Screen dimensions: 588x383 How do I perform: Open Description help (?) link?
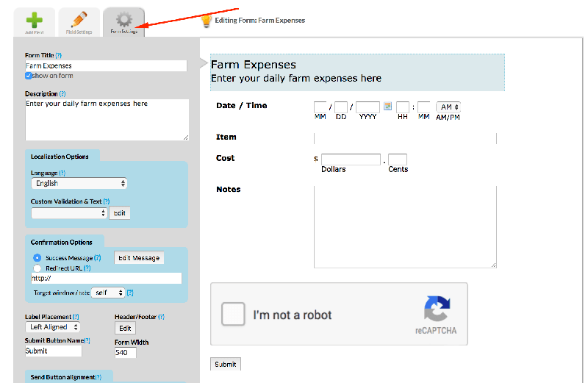62,94
